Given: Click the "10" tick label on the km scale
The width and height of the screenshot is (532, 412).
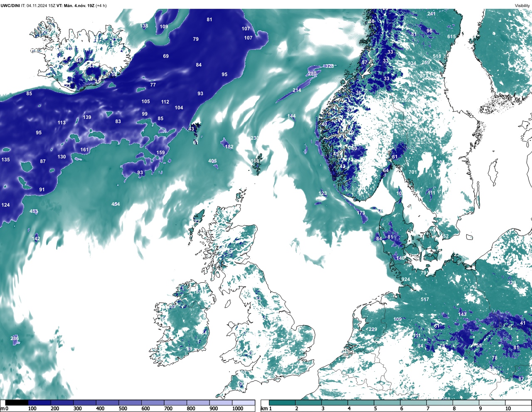Looking at the screenshot, I should click(508, 409).
